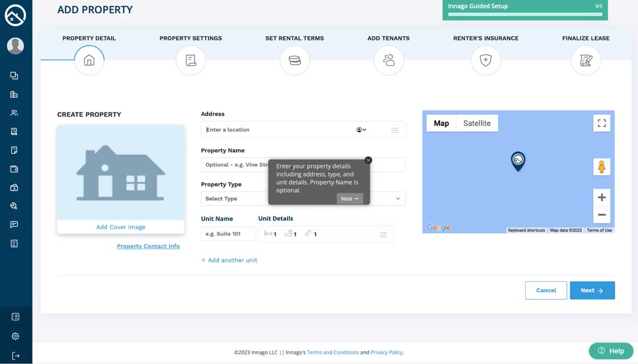638x364 pixels.
Task: Click Add another unit
Action: (x=229, y=260)
